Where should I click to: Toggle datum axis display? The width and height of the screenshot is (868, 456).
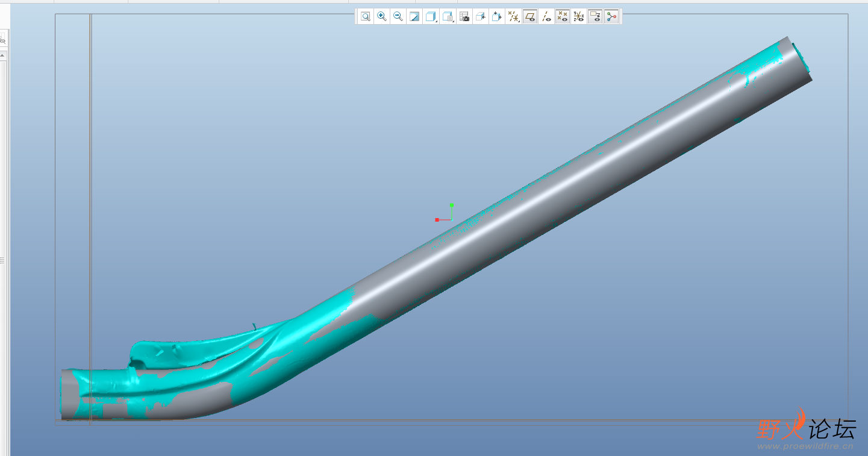[x=546, y=17]
